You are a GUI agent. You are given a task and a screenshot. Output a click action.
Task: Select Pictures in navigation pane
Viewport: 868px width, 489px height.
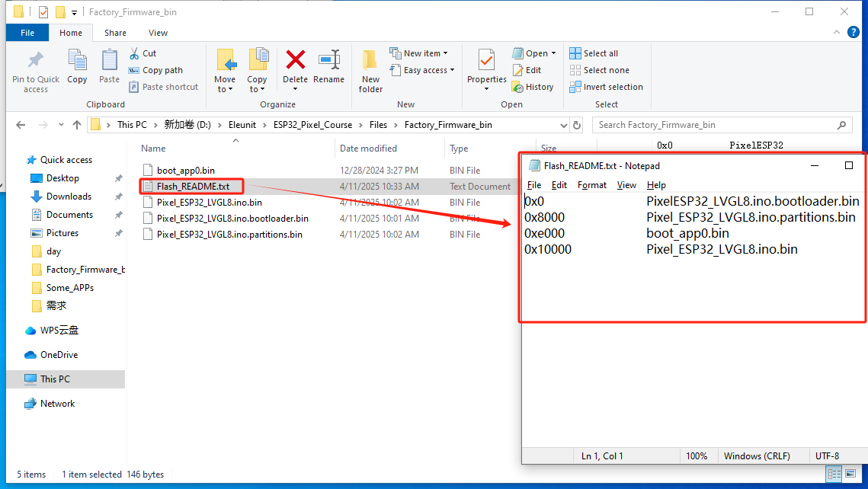coord(62,233)
